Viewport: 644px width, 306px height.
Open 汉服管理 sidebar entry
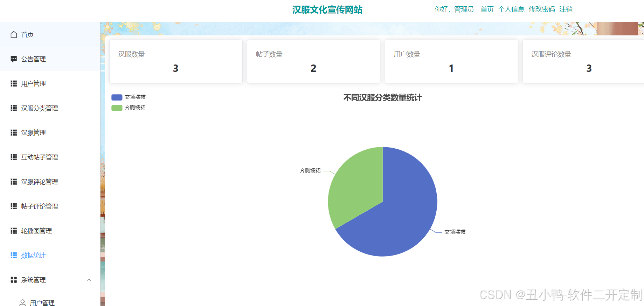(50, 132)
